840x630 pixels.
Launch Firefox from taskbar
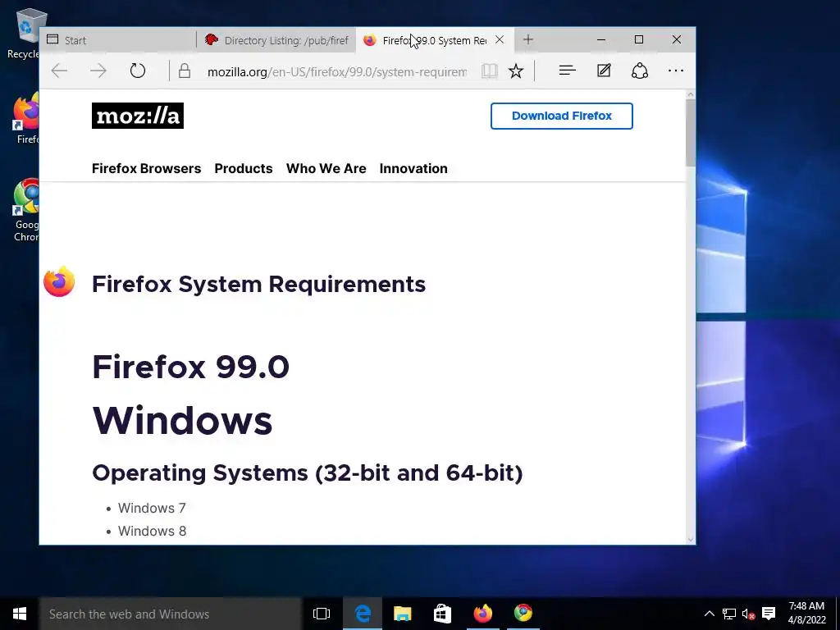point(482,614)
